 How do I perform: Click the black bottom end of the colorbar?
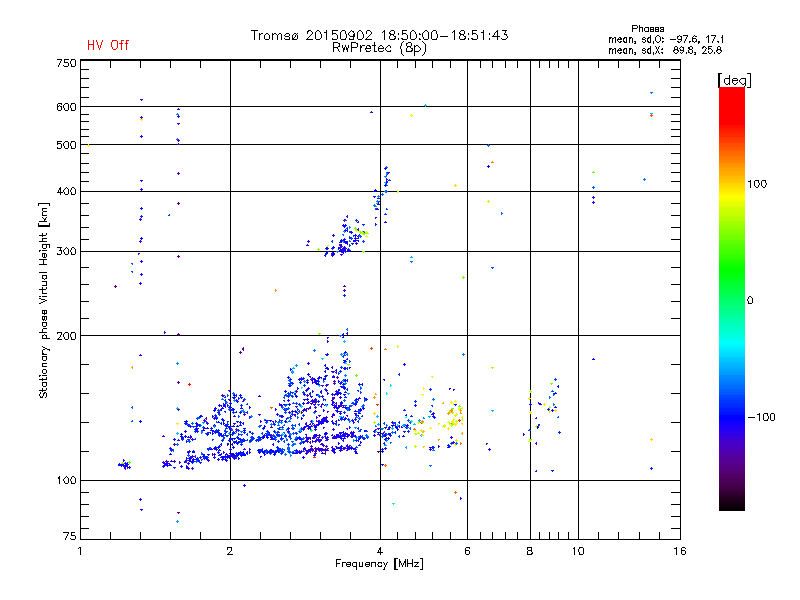(x=732, y=505)
